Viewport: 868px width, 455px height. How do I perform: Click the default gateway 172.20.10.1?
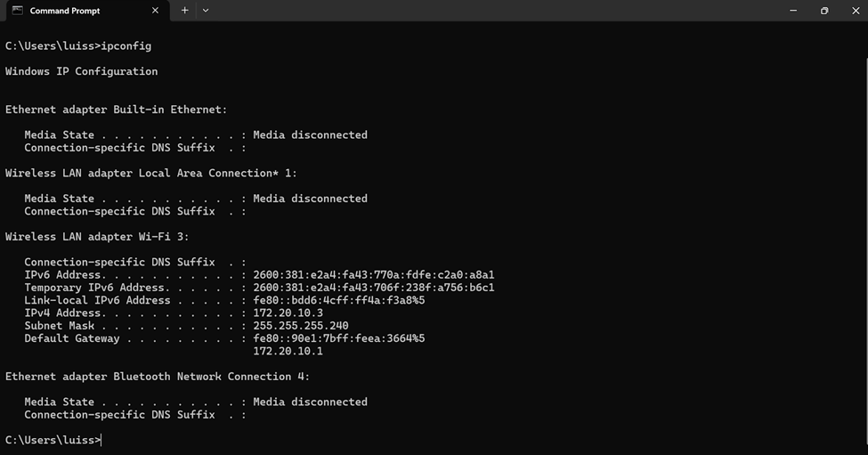coord(288,352)
